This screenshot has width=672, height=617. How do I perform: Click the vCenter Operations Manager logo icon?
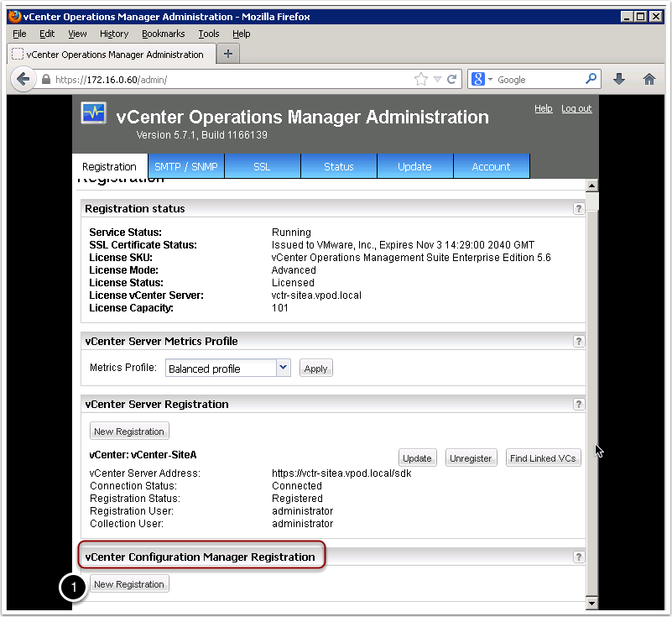[x=93, y=113]
